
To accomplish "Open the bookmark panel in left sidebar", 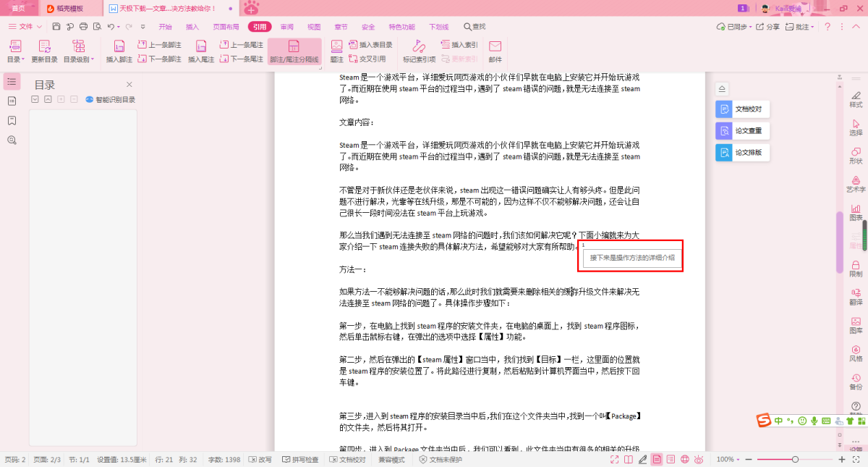I will [x=12, y=120].
